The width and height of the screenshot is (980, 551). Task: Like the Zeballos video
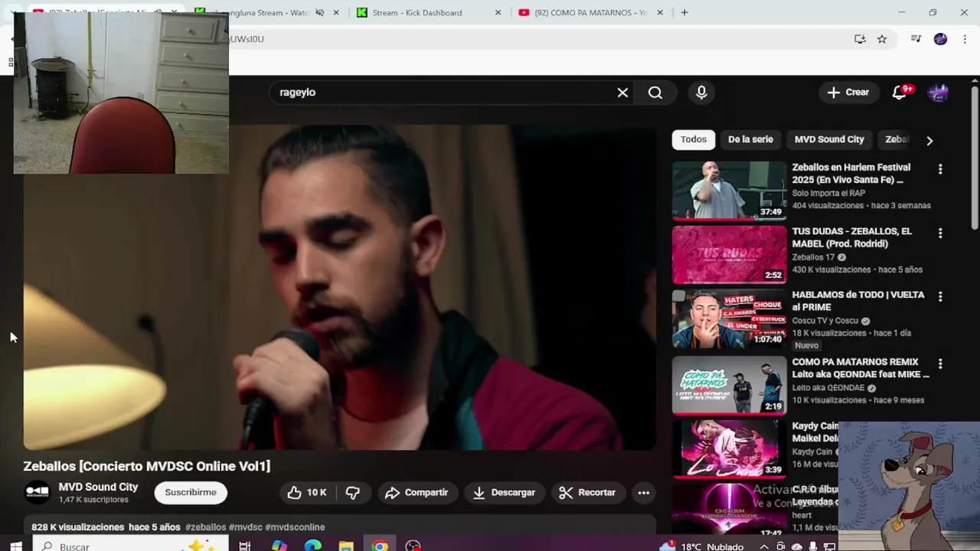point(308,493)
